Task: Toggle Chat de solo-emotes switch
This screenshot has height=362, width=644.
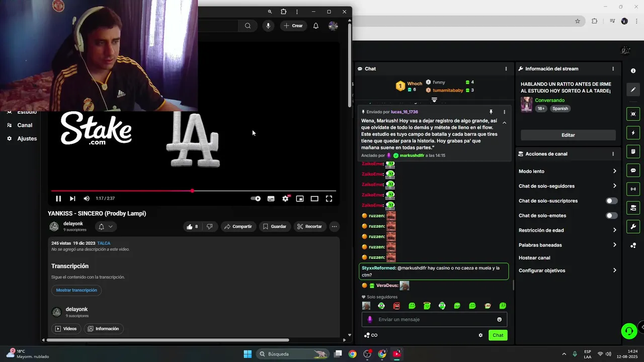Action: pos(612,216)
